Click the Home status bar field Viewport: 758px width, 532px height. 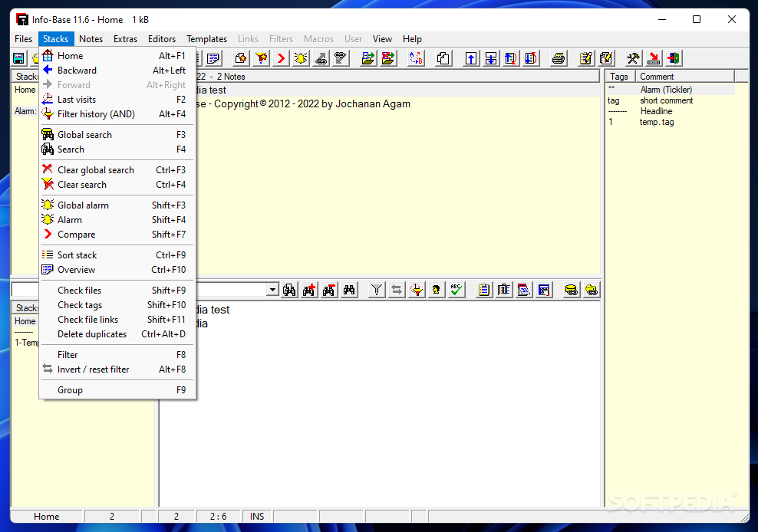(47, 517)
